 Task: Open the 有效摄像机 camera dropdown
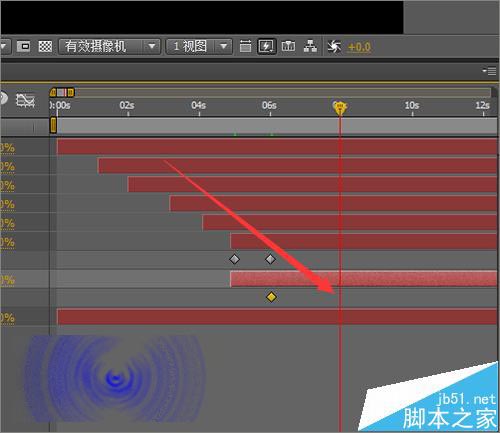pos(109,46)
